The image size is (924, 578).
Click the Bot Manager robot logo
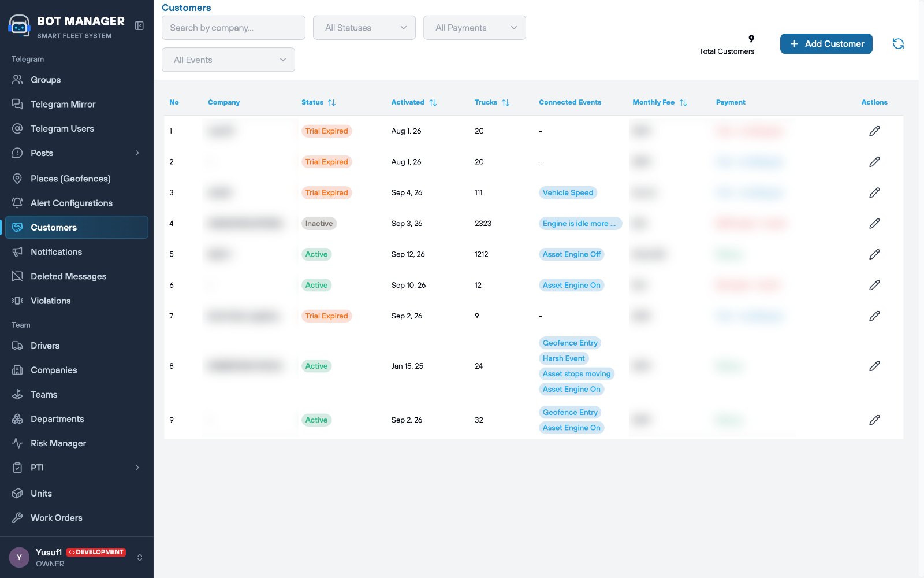pyautogui.click(x=19, y=26)
